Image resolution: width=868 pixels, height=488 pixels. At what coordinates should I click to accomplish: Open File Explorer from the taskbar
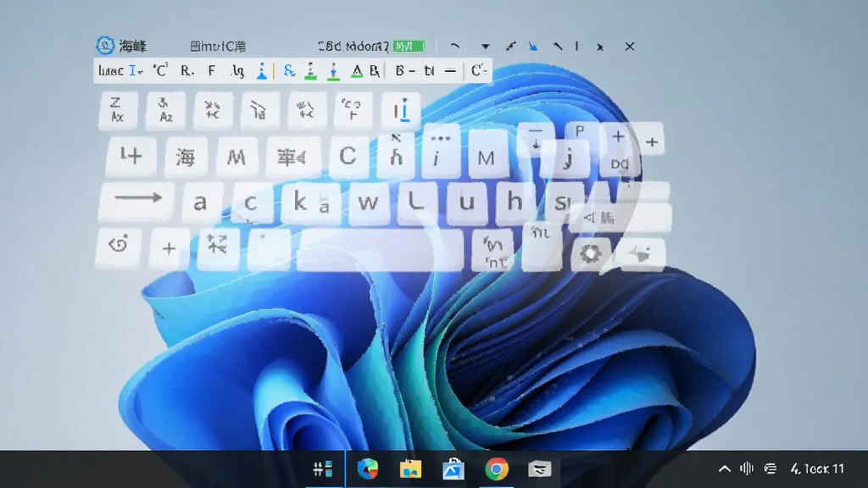tap(410, 469)
